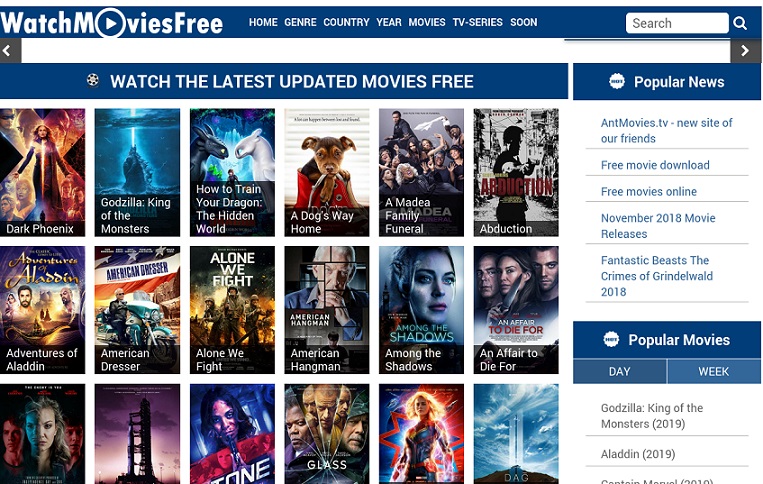Select the DAY tab in Popular Movies

coord(619,372)
